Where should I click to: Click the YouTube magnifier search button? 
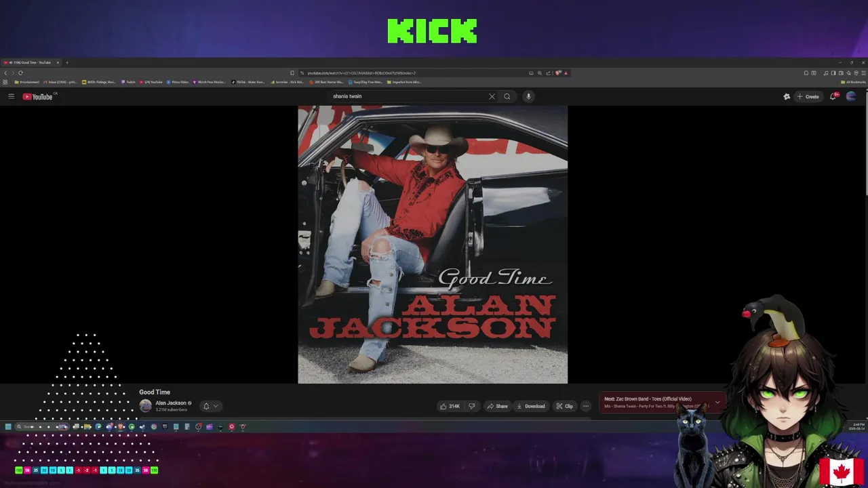click(x=507, y=96)
